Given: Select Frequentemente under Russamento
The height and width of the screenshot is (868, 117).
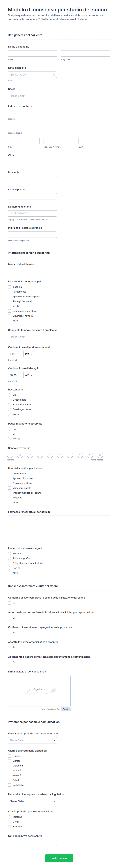Looking at the screenshot, I should (9, 405).
